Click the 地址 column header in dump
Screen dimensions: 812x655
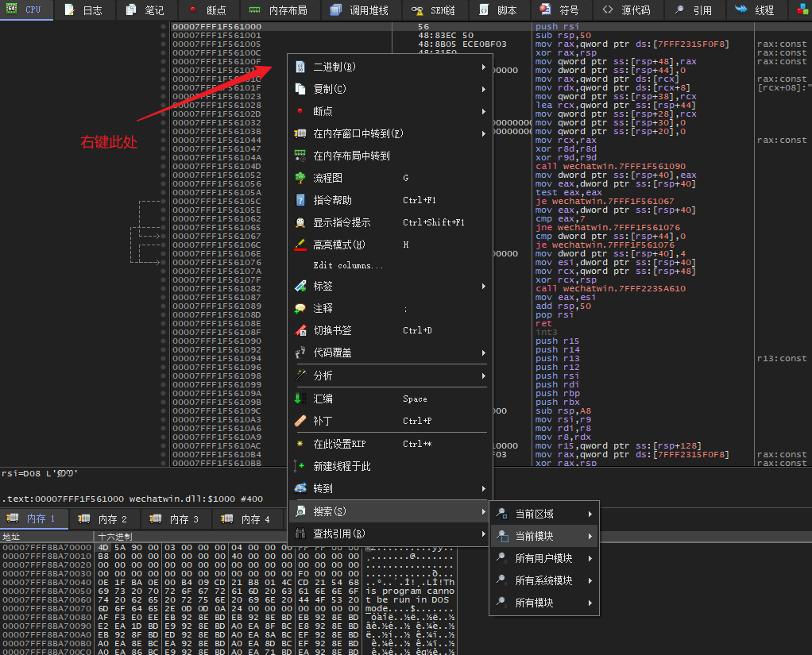(11, 537)
